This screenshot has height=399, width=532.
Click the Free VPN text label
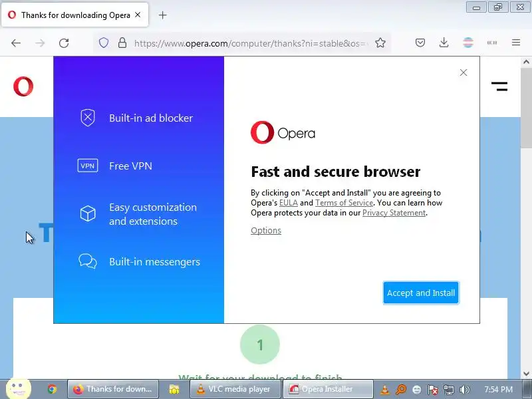tap(130, 166)
